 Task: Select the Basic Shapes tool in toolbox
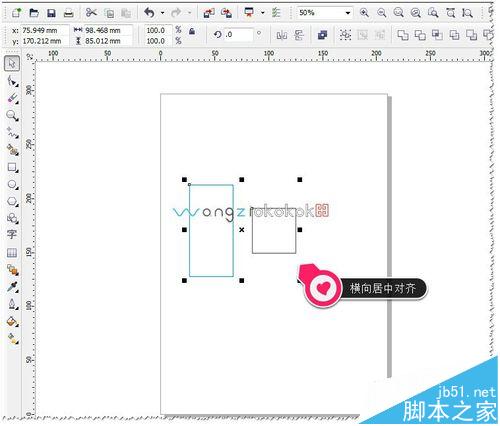pyautogui.click(x=12, y=218)
